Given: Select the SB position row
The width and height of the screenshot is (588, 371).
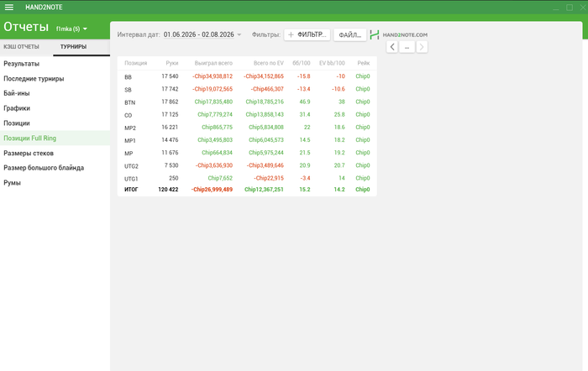Looking at the screenshot, I should [247, 89].
